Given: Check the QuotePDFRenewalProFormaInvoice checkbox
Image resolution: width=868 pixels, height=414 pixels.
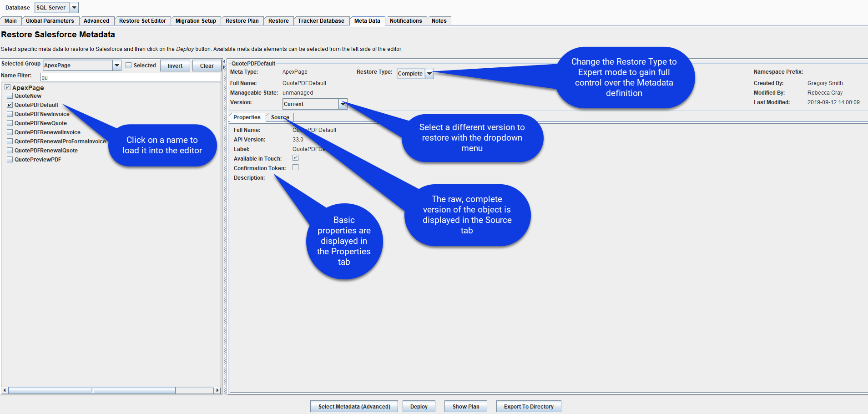Looking at the screenshot, I should [x=10, y=141].
